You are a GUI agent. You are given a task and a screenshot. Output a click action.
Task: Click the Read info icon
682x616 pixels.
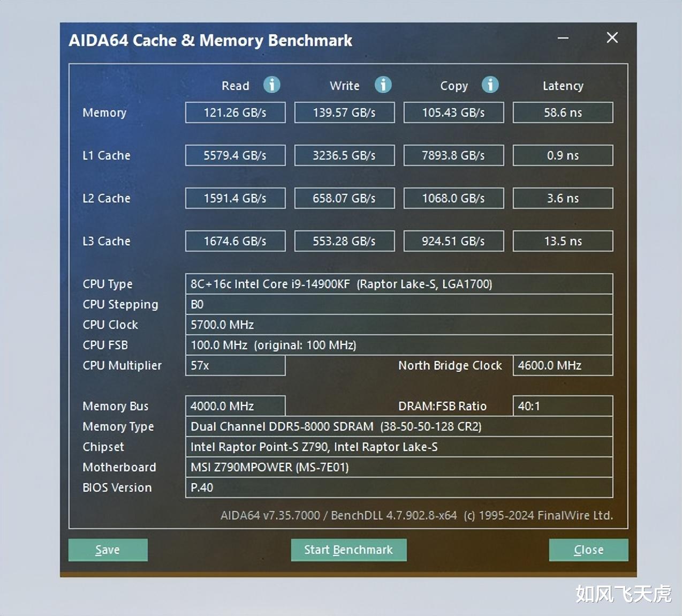[272, 85]
